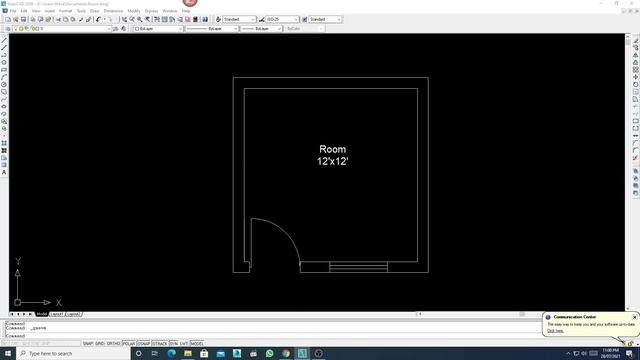
Task: Select the Erase tool in Modify toolbar
Action: click(636, 40)
